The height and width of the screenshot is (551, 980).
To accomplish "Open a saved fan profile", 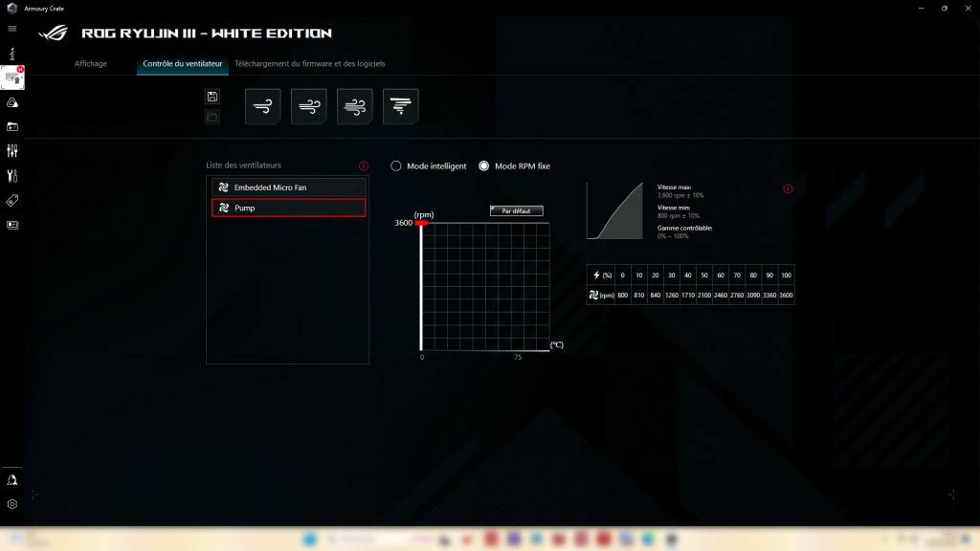I will (x=212, y=116).
